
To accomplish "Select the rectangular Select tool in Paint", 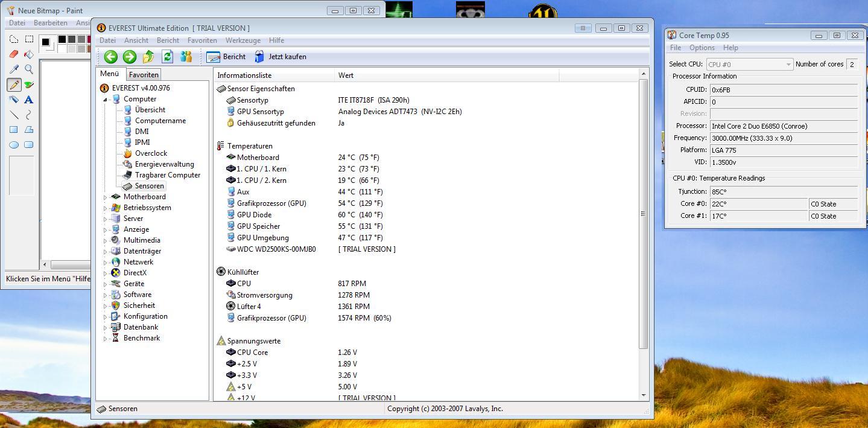I will (x=28, y=39).
